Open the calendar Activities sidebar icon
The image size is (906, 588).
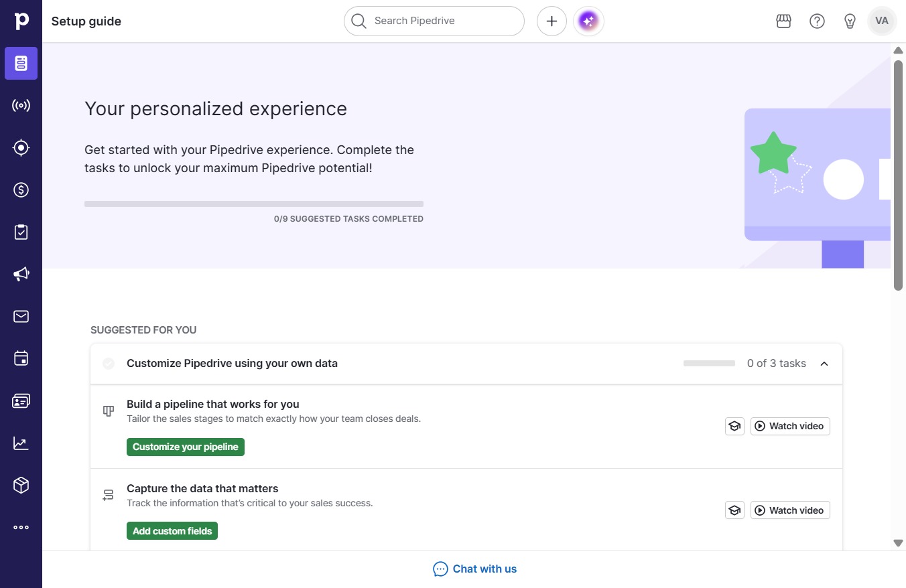21,358
